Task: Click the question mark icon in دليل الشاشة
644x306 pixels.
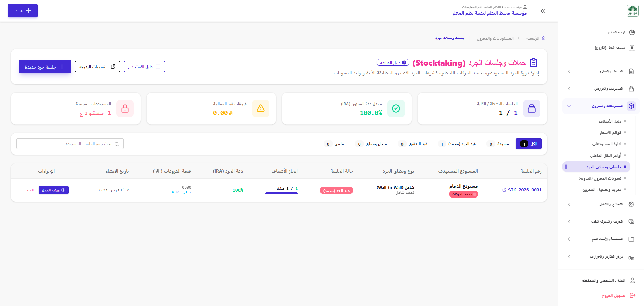Action: click(x=404, y=63)
